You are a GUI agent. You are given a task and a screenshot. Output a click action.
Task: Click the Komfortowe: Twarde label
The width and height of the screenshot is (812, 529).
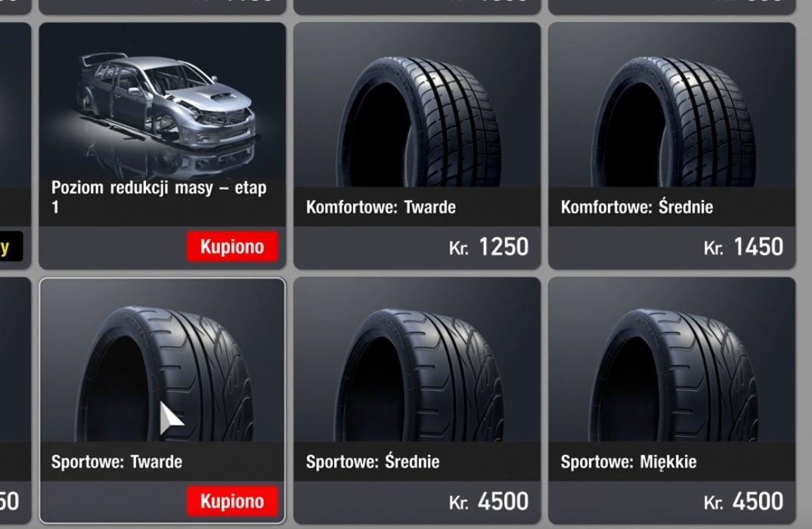point(380,207)
